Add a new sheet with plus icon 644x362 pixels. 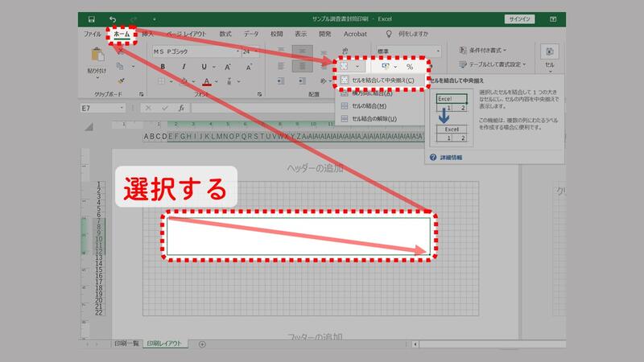coord(202,344)
